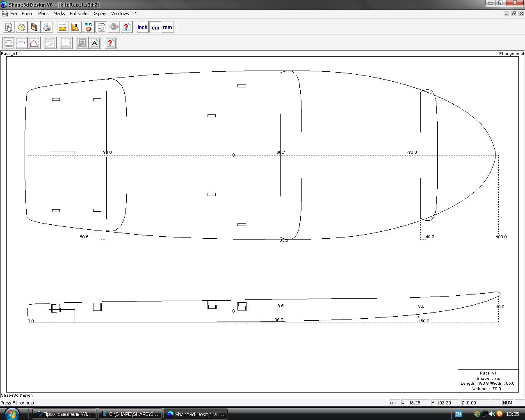The width and height of the screenshot is (525, 420).
Task: Expand the Display menu
Action: click(x=99, y=14)
